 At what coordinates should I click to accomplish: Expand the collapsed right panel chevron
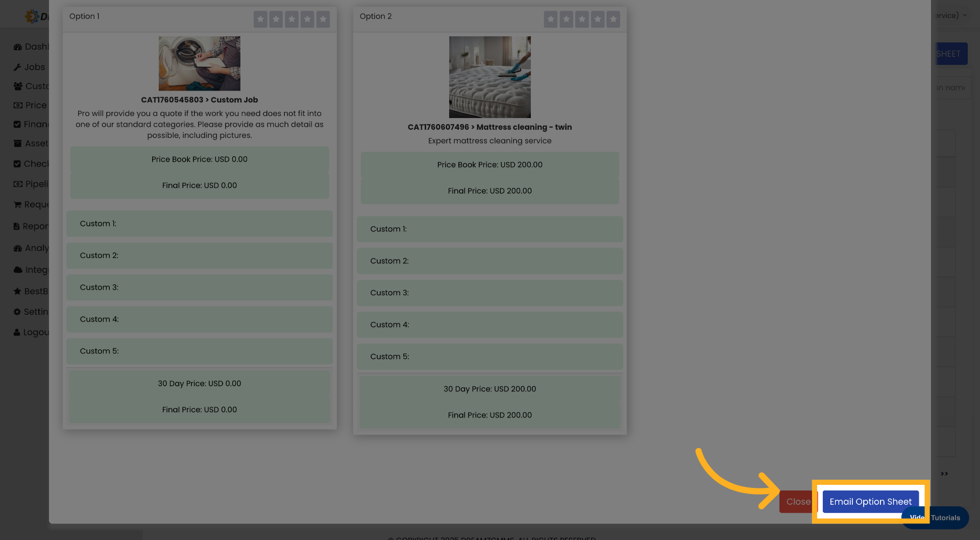[x=944, y=473]
